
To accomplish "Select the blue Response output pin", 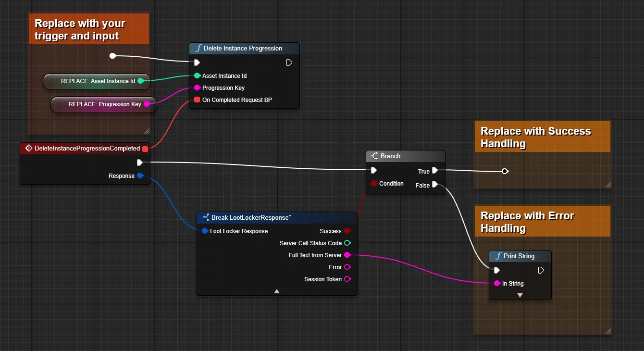I will pos(140,175).
